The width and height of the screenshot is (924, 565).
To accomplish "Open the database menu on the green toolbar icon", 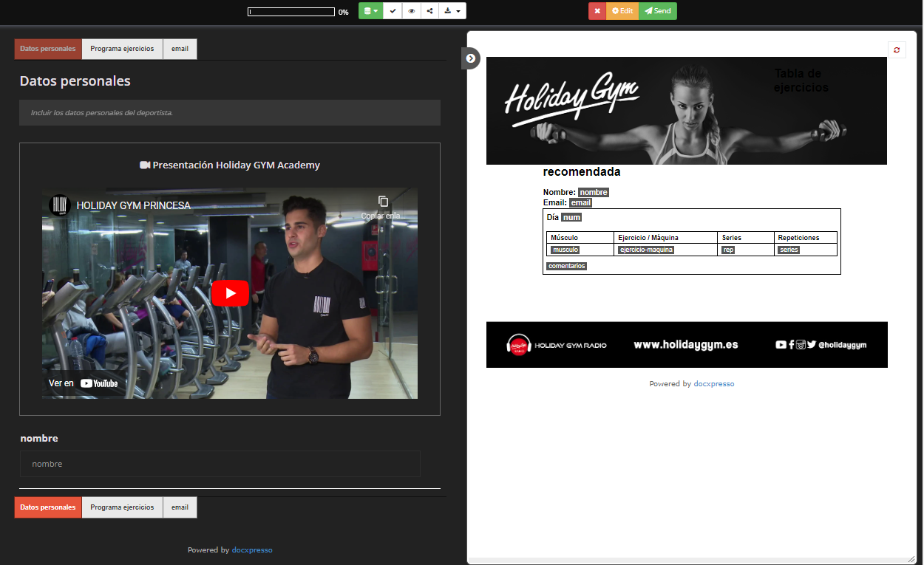I will [367, 11].
